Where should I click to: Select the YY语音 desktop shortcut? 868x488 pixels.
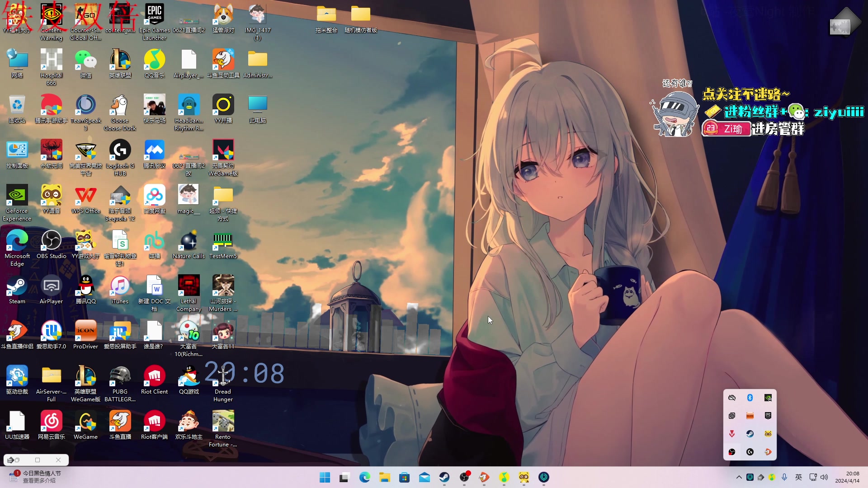[52, 199]
